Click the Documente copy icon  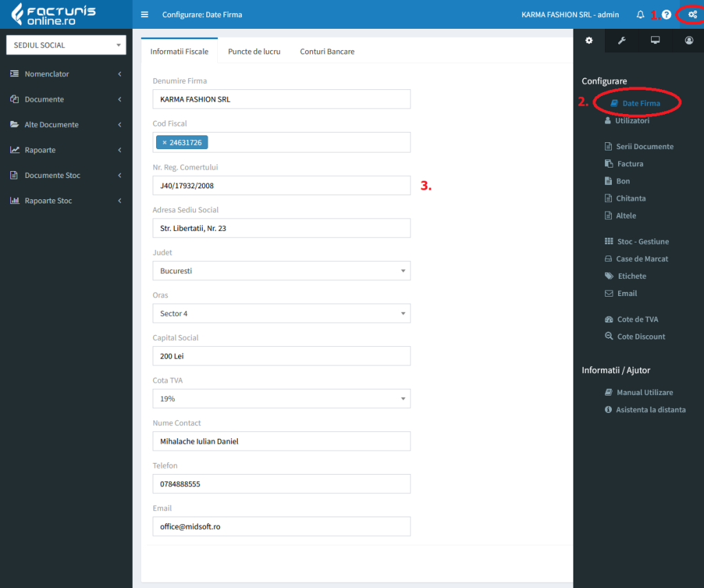point(15,99)
